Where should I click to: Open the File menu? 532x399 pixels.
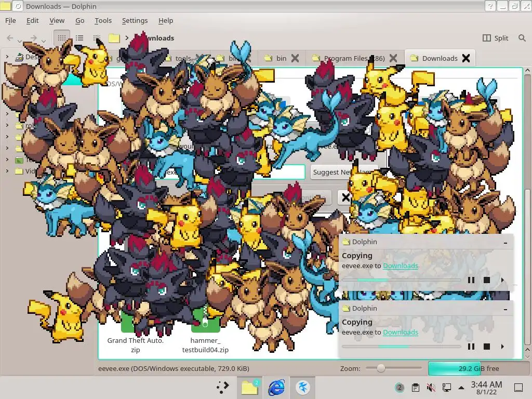(10, 21)
